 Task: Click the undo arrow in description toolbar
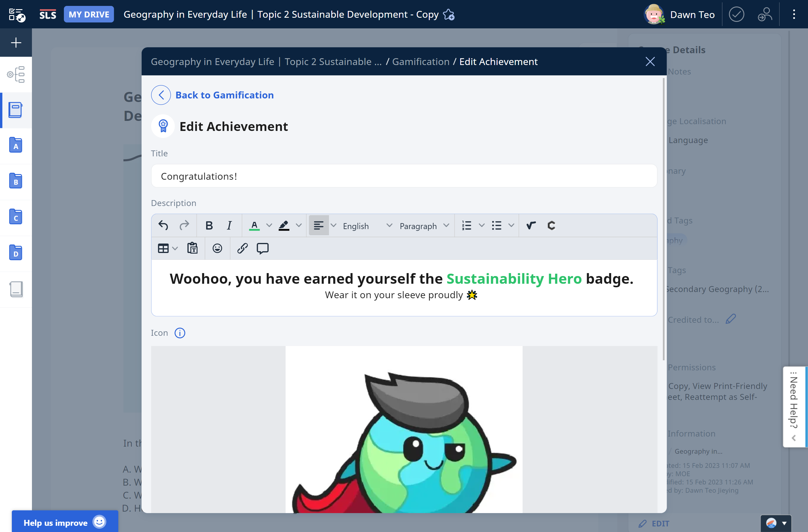[163, 225]
